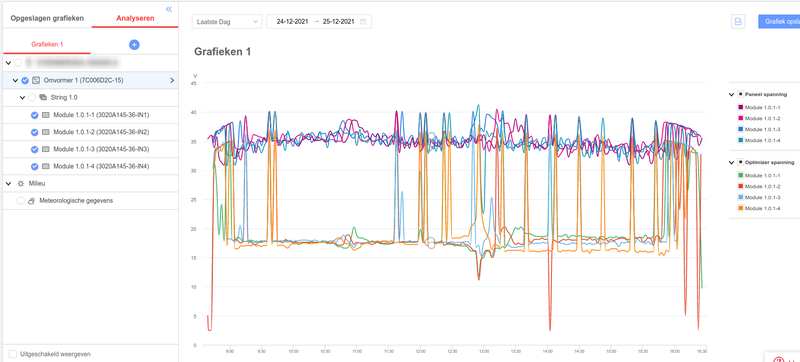Enable Uitgeschakeld weergeven checkbox
The width and height of the screenshot is (800, 362).
[x=13, y=354]
